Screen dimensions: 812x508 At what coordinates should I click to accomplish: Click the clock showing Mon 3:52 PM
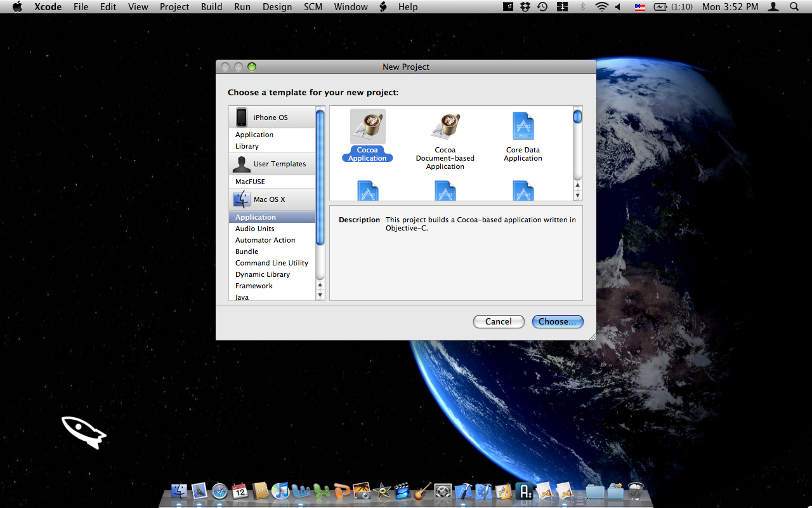(730, 7)
